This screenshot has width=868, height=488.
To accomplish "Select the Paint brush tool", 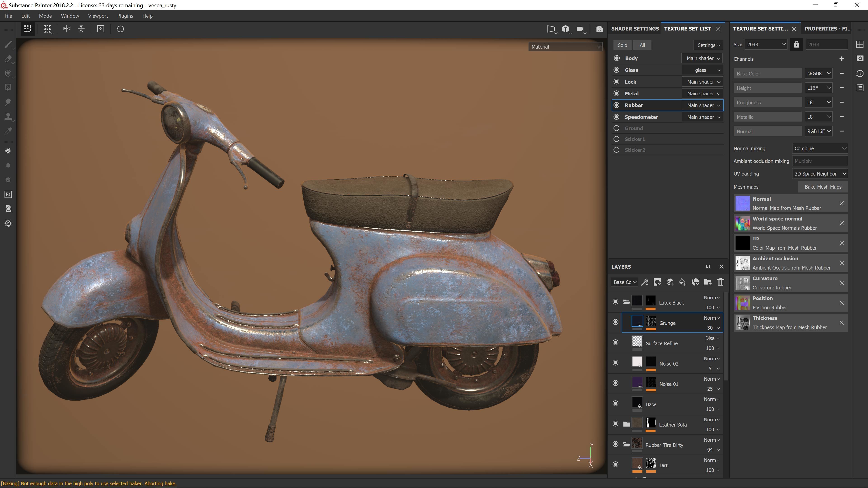I will click(8, 45).
